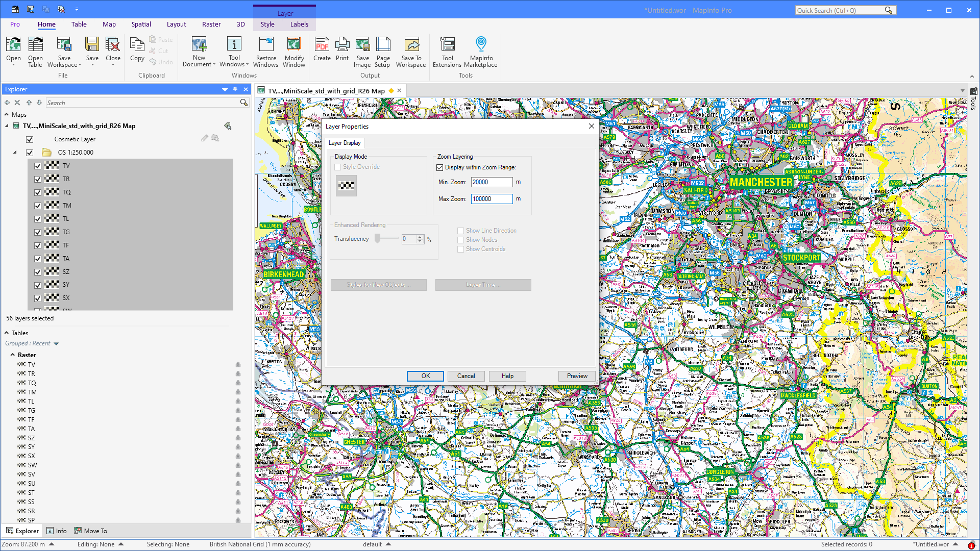980x551 pixels.
Task: Open Grouped: Recent dropdown
Action: click(56, 344)
